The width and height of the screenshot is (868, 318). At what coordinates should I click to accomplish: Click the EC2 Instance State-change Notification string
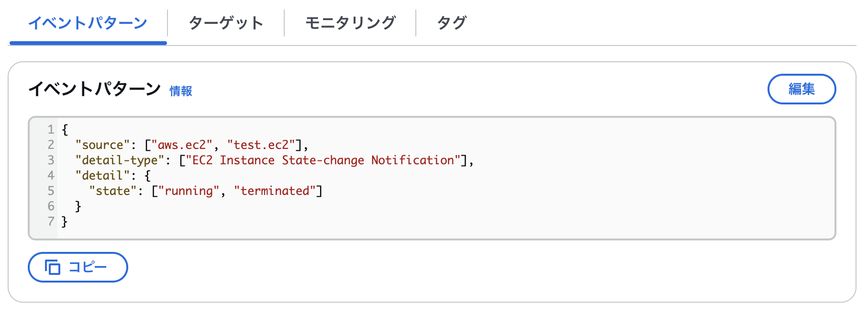point(323,160)
